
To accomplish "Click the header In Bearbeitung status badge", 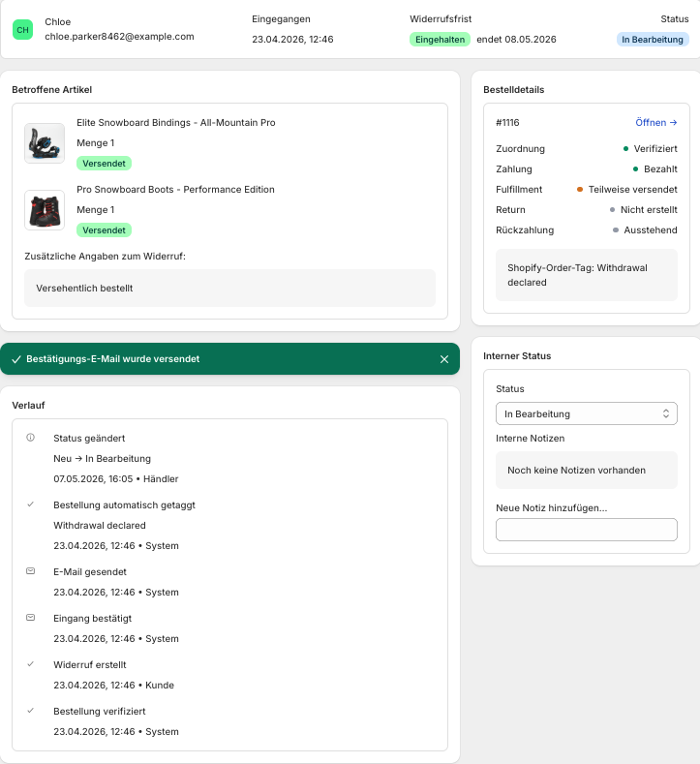I will pyautogui.click(x=653, y=40).
